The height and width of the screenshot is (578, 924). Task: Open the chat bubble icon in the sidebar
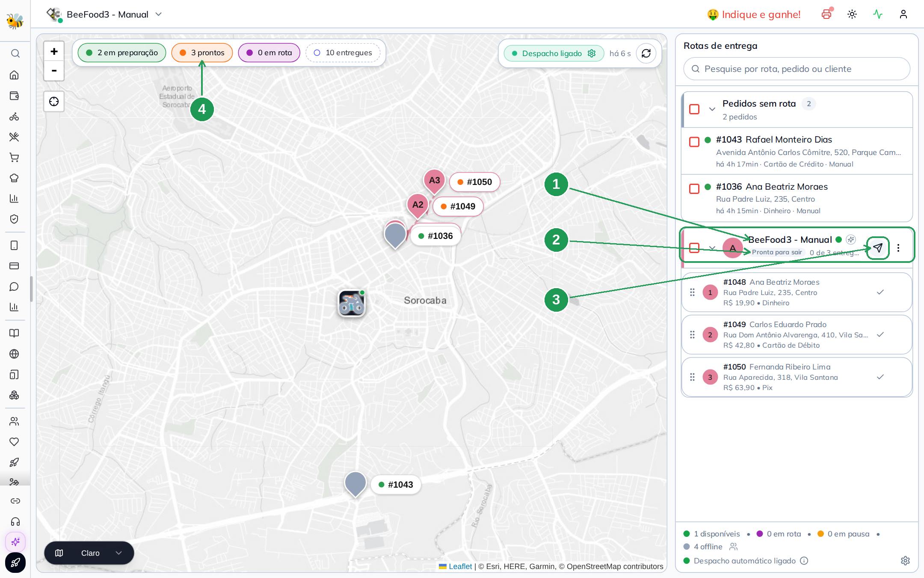click(15, 286)
